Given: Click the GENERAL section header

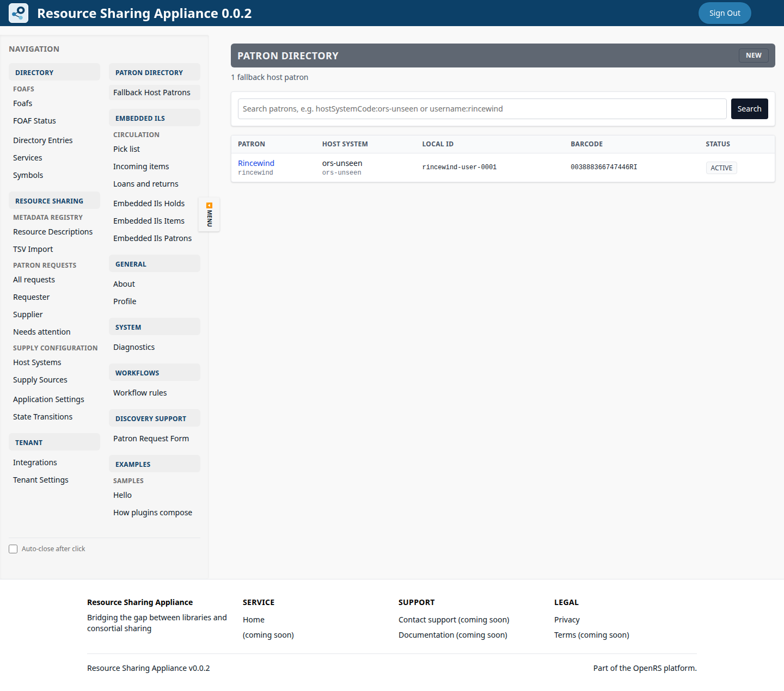Looking at the screenshot, I should pyautogui.click(x=155, y=264).
